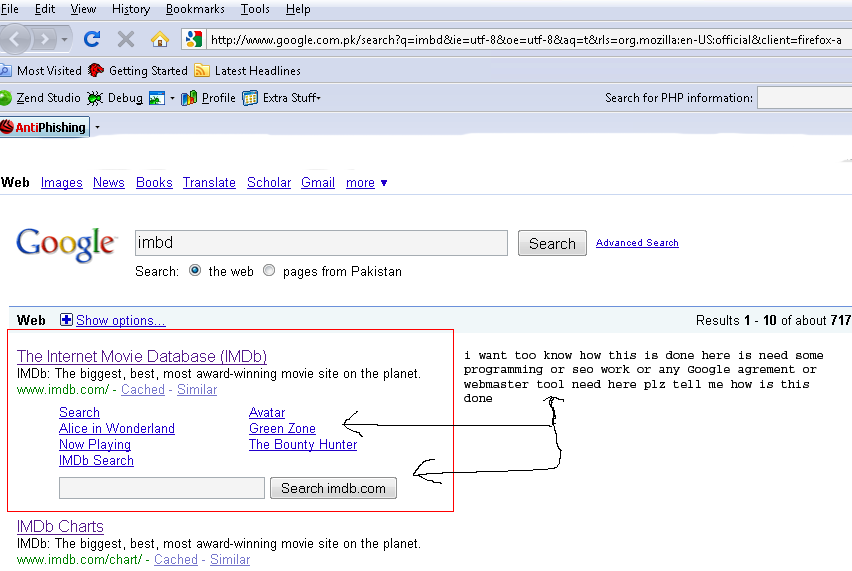852x571 pixels.
Task: Open Google Translate link
Action: pyautogui.click(x=209, y=183)
